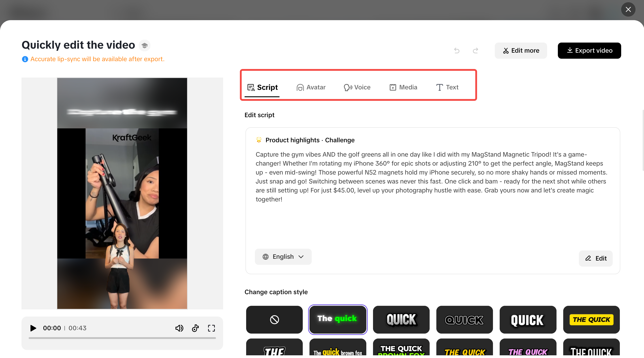The height and width of the screenshot is (358, 644).
Task: Click Edit more button
Action: click(x=521, y=51)
